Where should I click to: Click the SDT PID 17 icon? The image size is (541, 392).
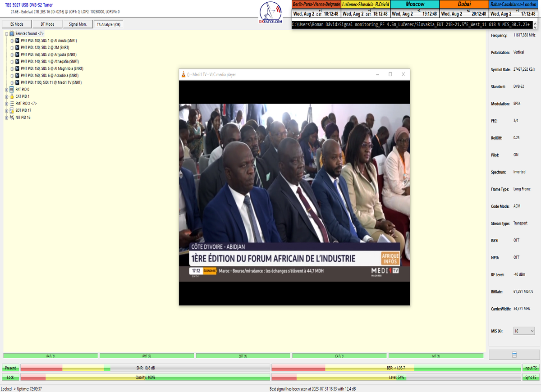pos(12,110)
